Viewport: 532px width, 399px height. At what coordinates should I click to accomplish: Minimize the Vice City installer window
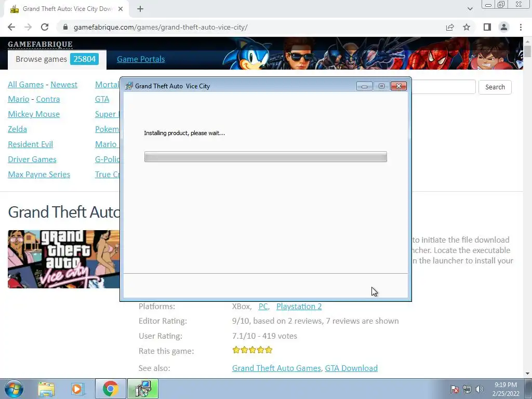[364, 86]
